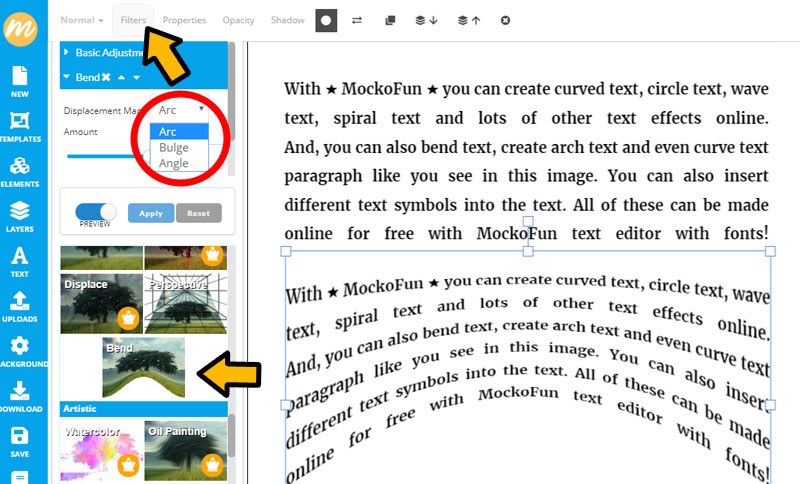Select the straight text paragraph on canvas

526,161
